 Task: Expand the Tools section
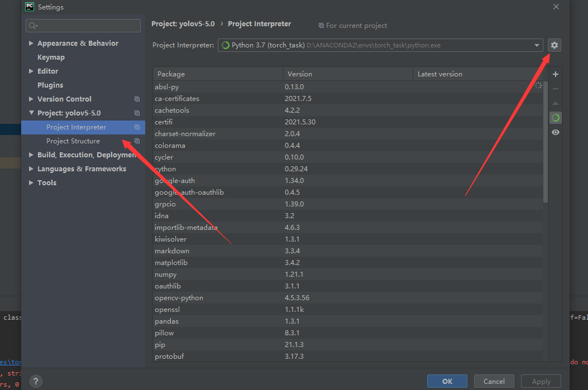(31, 183)
